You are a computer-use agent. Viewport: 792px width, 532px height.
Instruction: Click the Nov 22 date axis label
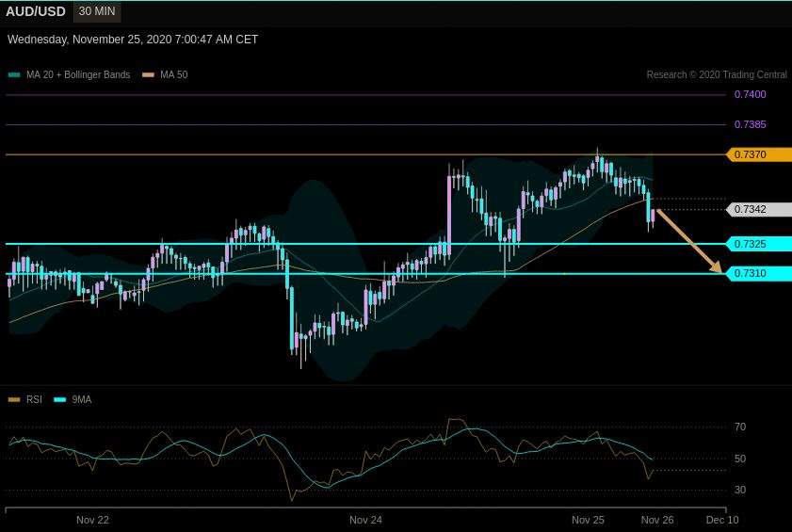click(92, 520)
